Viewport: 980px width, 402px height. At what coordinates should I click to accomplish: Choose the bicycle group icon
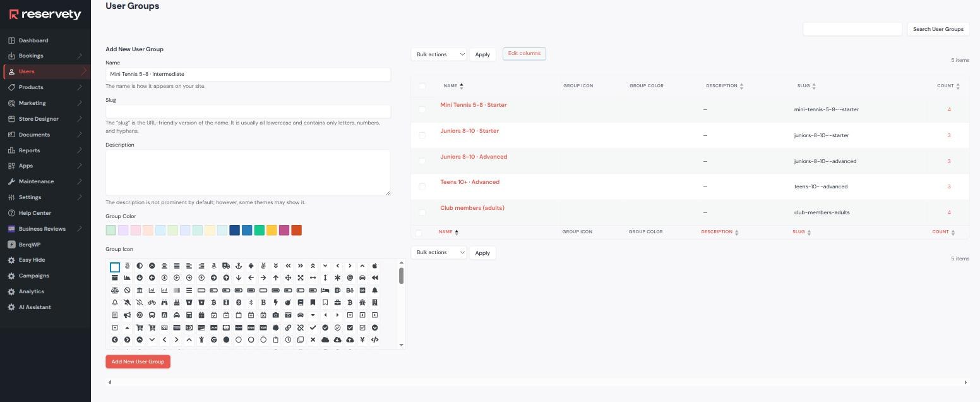pos(152,303)
